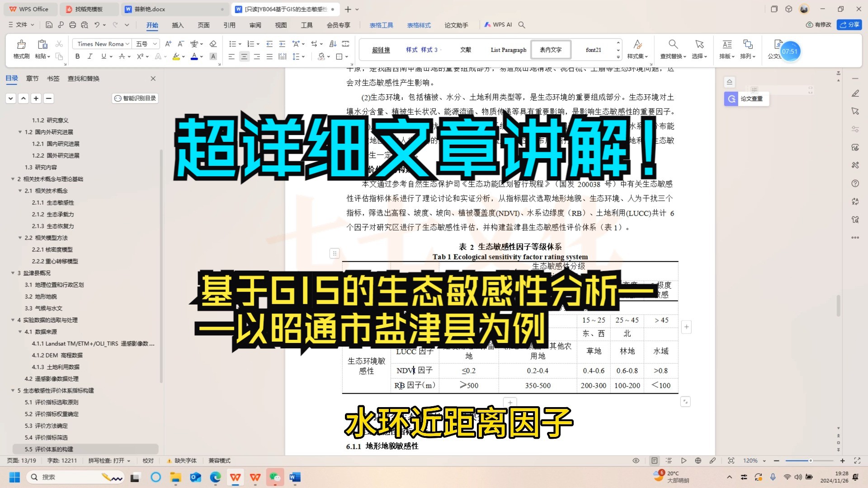Click the paper check (论文查重) icon
Viewport: 868px width, 488px height.
731,99
